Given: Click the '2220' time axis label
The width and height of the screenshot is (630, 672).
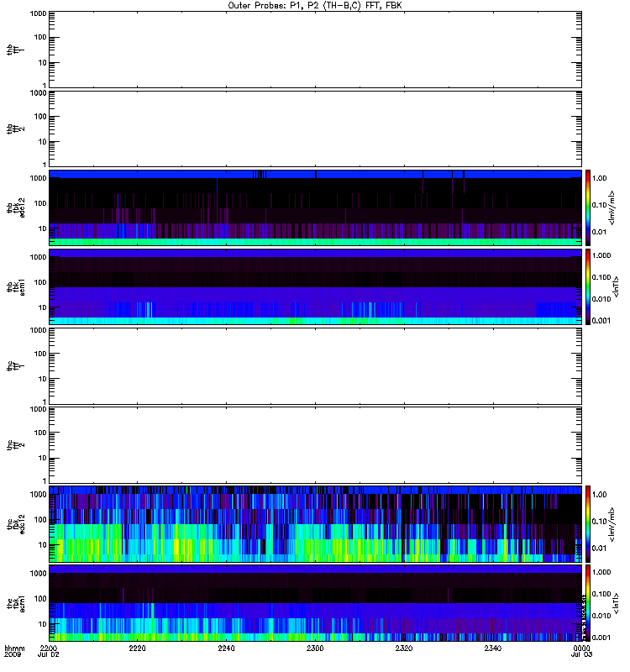Looking at the screenshot, I should point(137,648).
